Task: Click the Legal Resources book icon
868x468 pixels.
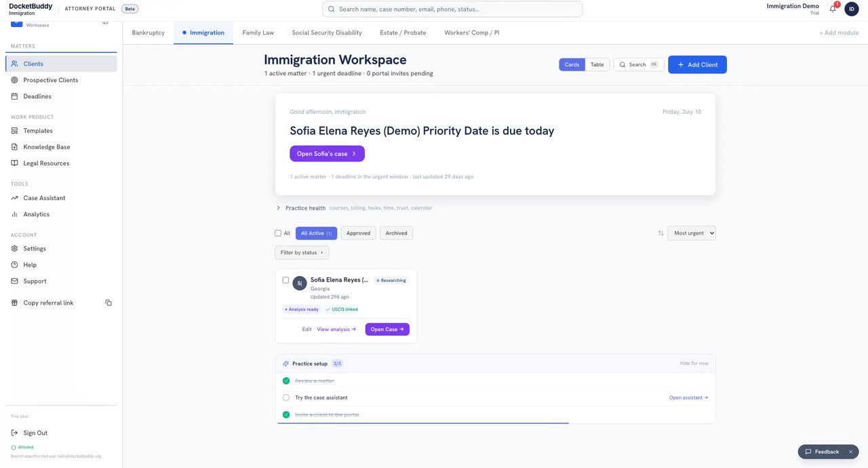Action: tap(14, 163)
